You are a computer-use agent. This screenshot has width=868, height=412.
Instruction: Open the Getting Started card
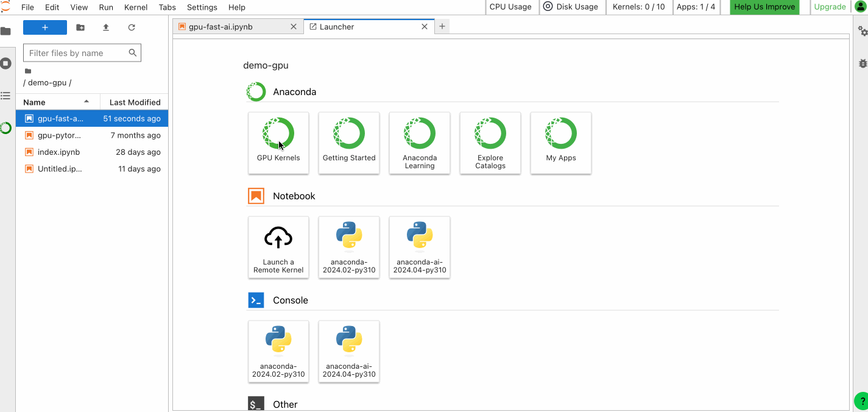(349, 143)
